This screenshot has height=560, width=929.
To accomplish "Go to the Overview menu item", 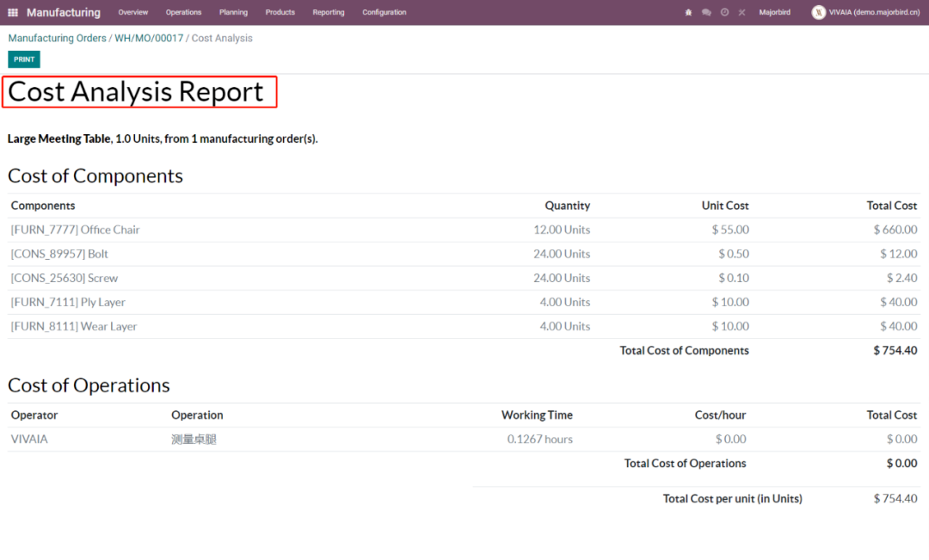I will [x=132, y=13].
